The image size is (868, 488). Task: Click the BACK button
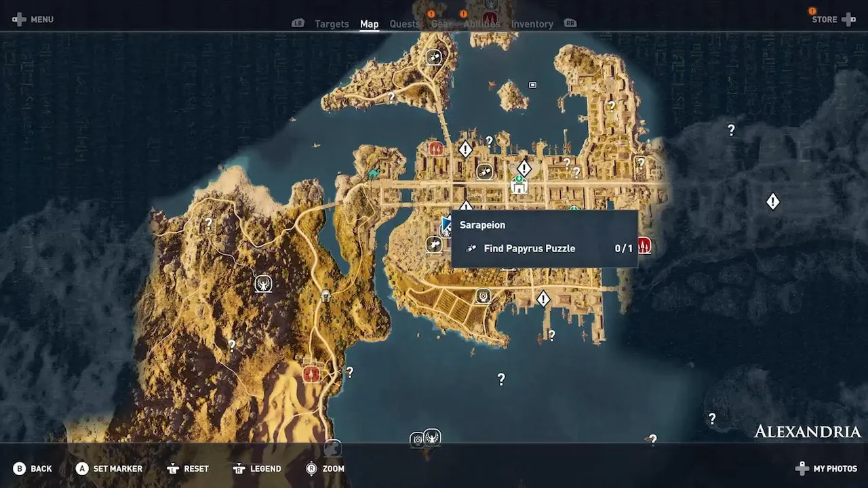pyautogui.click(x=33, y=468)
